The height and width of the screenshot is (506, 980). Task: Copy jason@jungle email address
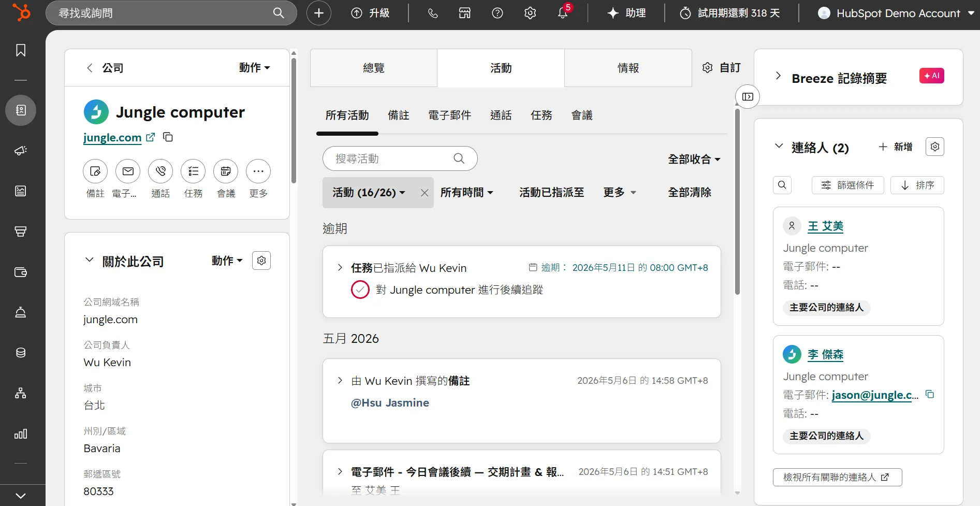pyautogui.click(x=930, y=395)
